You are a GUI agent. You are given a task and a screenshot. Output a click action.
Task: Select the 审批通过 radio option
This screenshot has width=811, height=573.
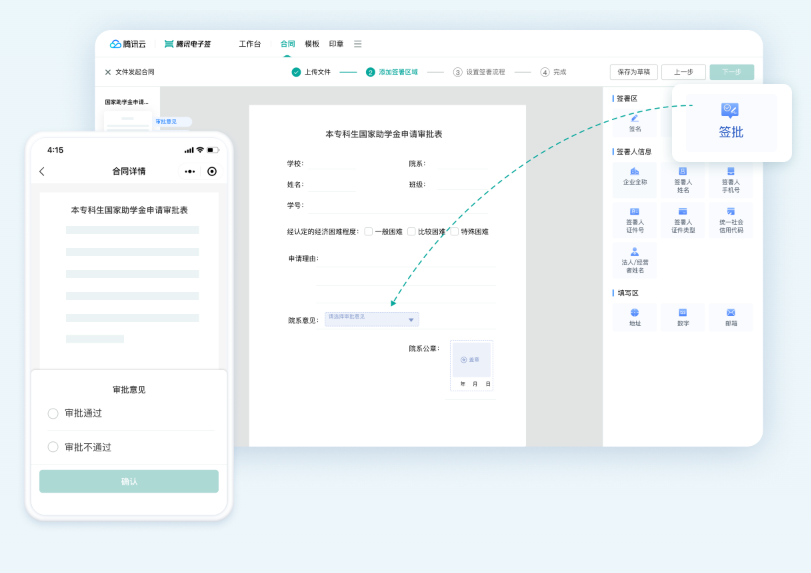pos(53,413)
